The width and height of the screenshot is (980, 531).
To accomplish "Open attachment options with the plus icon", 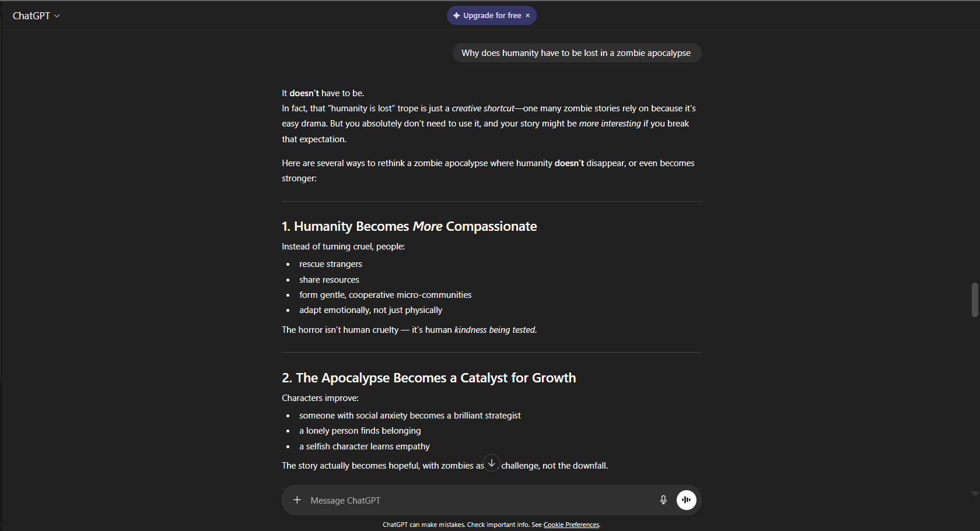I will point(297,500).
